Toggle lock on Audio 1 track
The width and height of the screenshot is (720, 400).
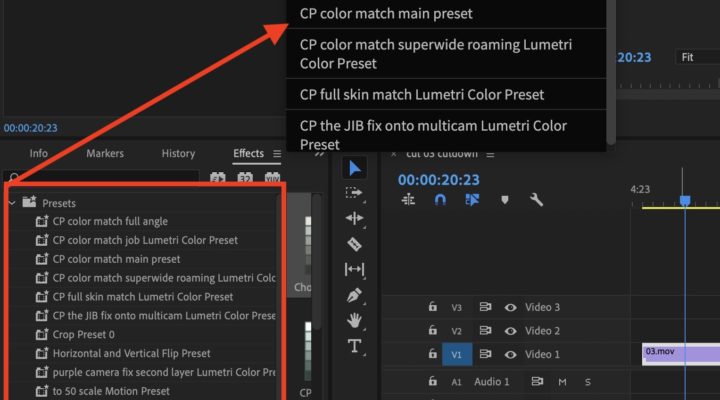[x=433, y=381]
